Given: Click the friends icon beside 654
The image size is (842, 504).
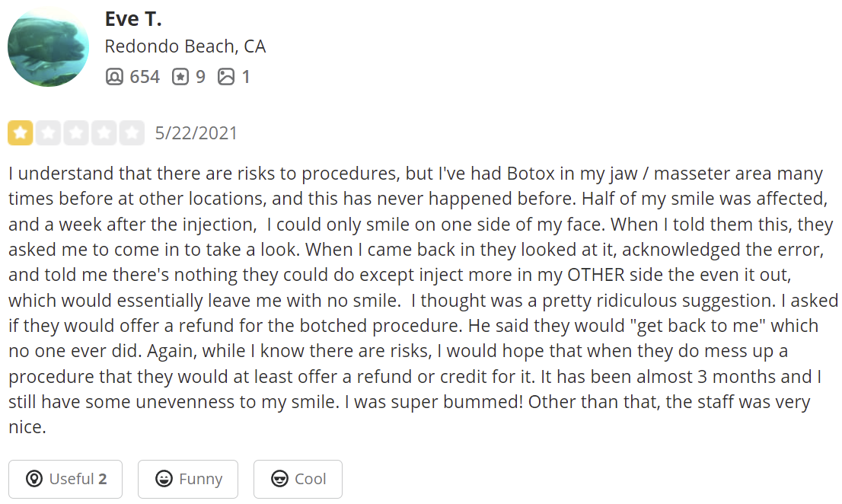Looking at the screenshot, I should pyautogui.click(x=114, y=77).
